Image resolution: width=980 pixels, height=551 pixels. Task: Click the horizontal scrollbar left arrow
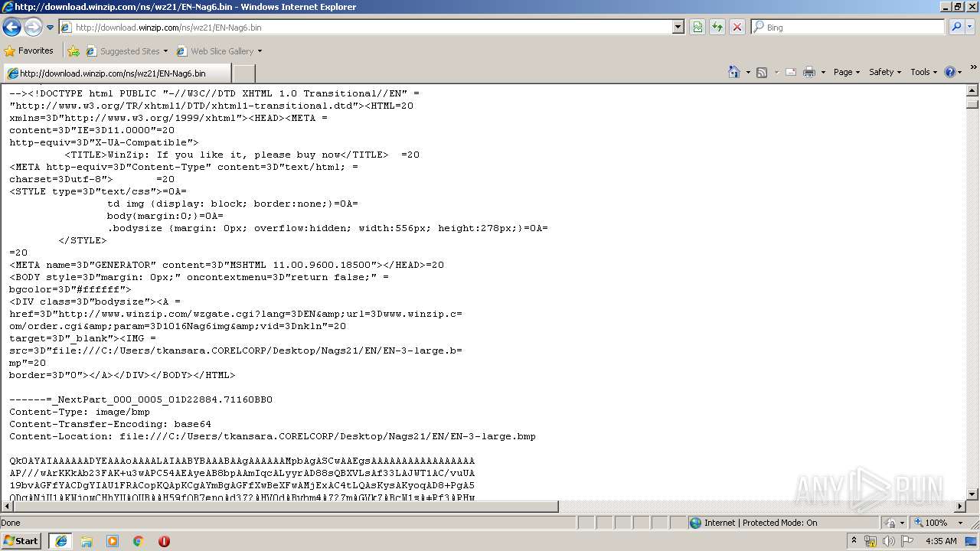7,507
